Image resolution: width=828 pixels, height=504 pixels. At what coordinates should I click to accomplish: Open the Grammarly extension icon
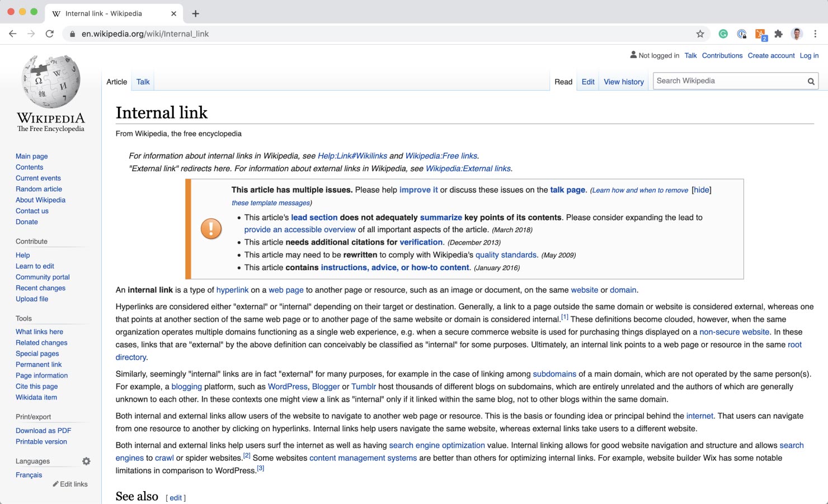(x=723, y=34)
